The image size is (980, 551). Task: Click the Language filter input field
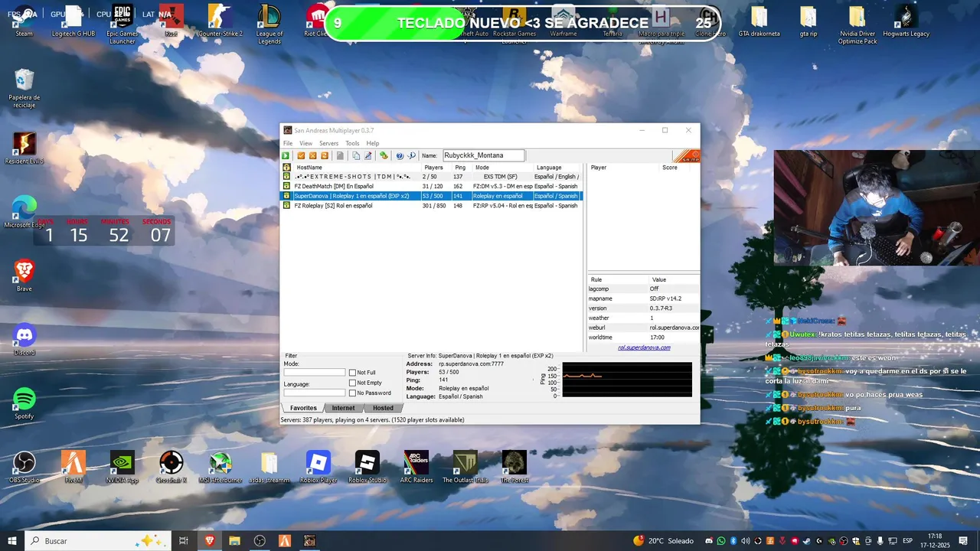(x=315, y=393)
